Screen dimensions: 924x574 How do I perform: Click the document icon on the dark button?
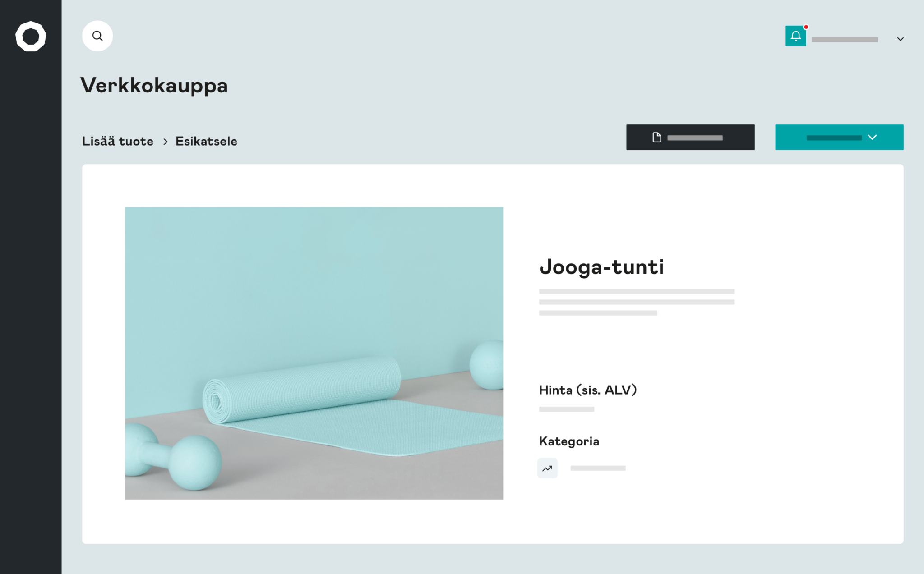[656, 137]
